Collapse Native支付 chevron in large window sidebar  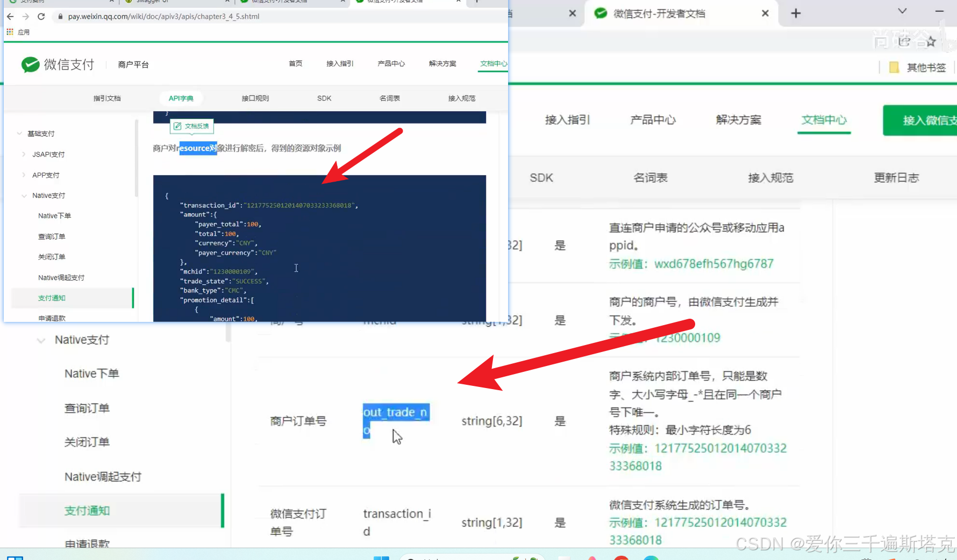(41, 340)
